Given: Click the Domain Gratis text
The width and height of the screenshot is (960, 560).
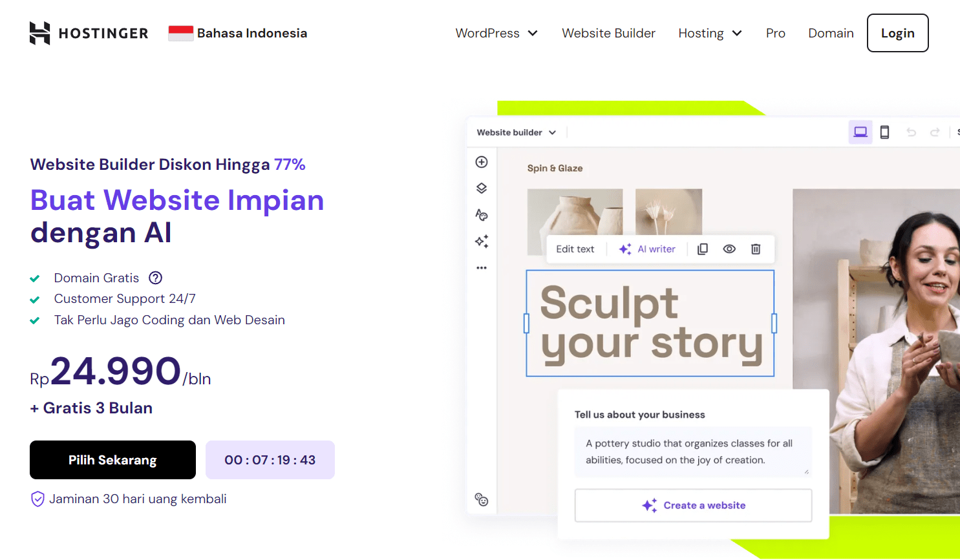Looking at the screenshot, I should (x=96, y=278).
